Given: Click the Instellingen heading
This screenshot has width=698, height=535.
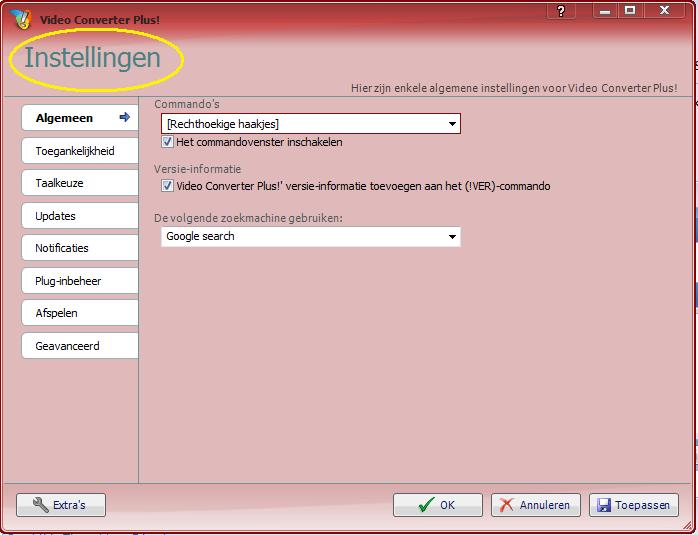Looking at the screenshot, I should (x=92, y=58).
